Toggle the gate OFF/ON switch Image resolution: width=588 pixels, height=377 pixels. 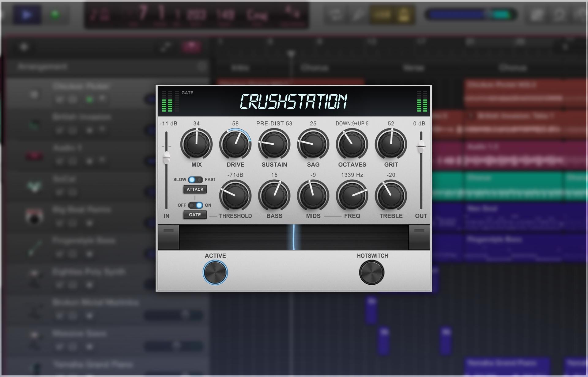click(x=195, y=205)
